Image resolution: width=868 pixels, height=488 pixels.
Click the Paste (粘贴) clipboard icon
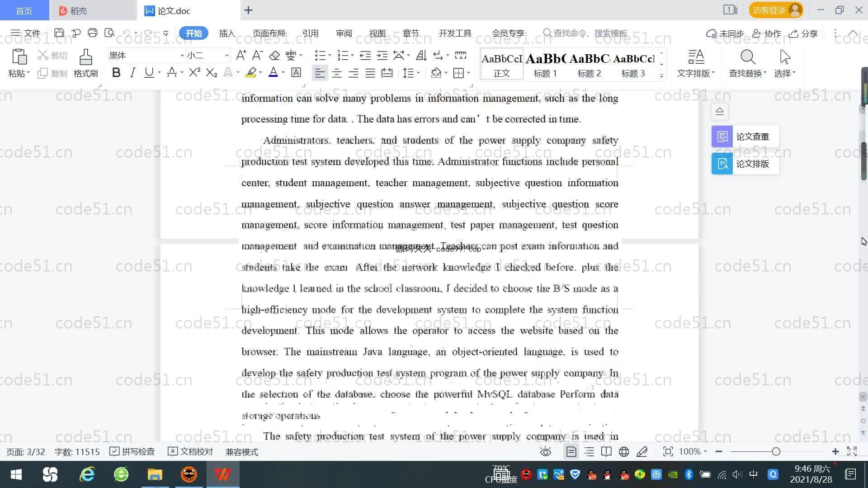[19, 57]
